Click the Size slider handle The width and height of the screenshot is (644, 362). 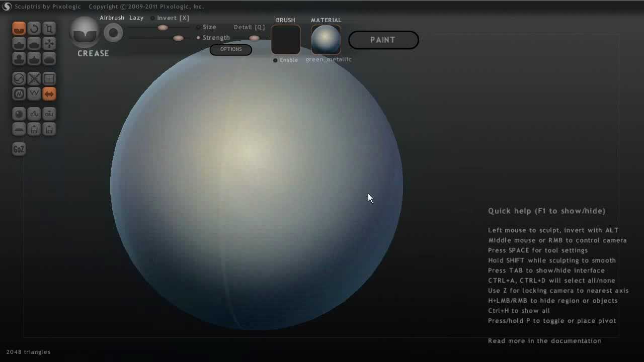tap(163, 28)
